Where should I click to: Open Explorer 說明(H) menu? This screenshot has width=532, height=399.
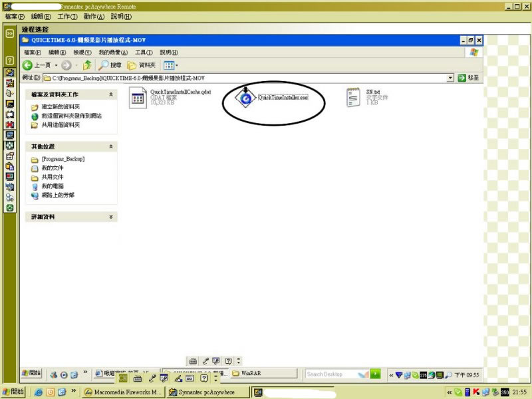[169, 53]
